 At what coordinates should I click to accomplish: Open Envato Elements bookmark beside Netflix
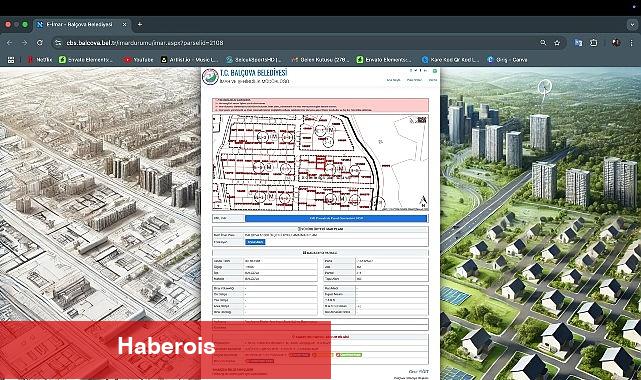coord(85,60)
